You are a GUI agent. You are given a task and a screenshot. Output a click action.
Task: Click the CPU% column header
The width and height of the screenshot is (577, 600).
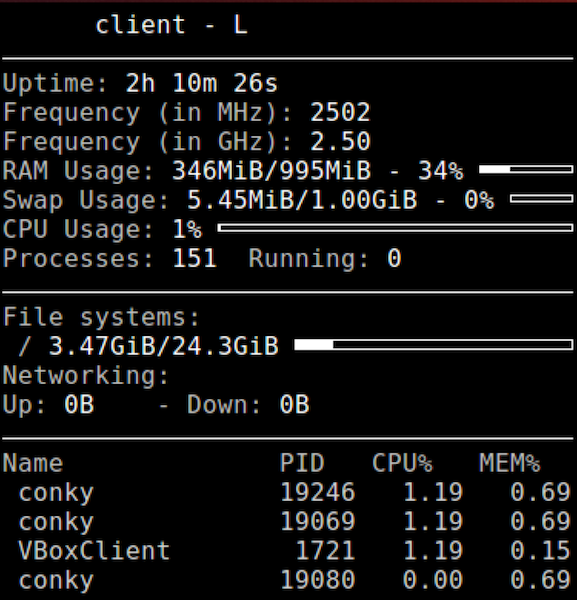pos(402,463)
